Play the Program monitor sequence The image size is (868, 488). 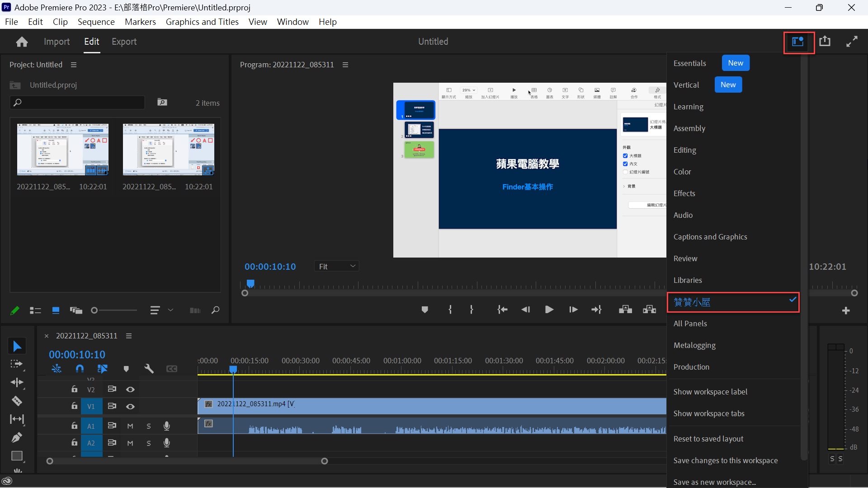click(x=549, y=310)
